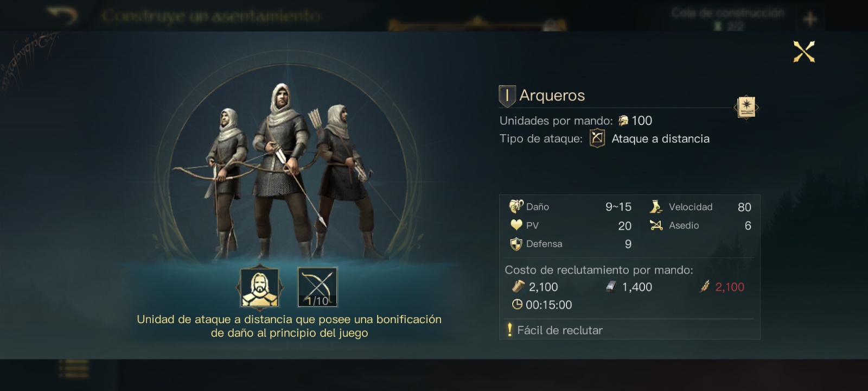Viewport: 868px width, 391px height.
Task: Select the Daño stat icon
Action: 516,206
